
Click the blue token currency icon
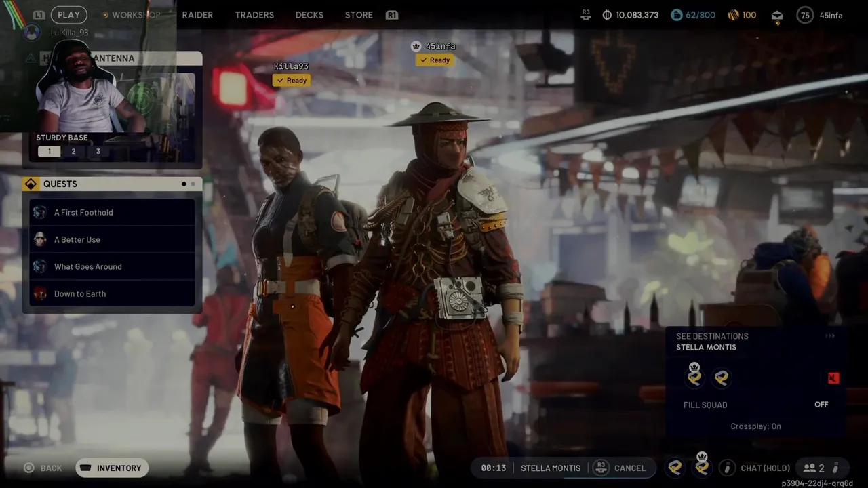[x=676, y=15]
